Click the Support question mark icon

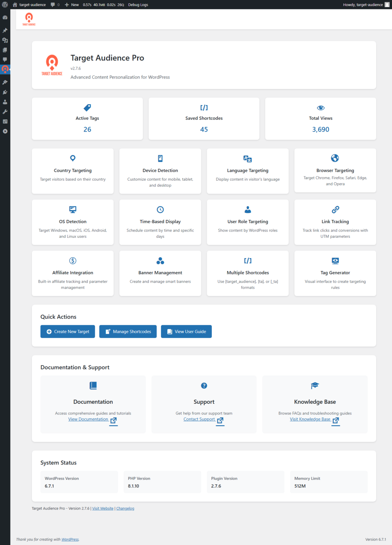204,386
